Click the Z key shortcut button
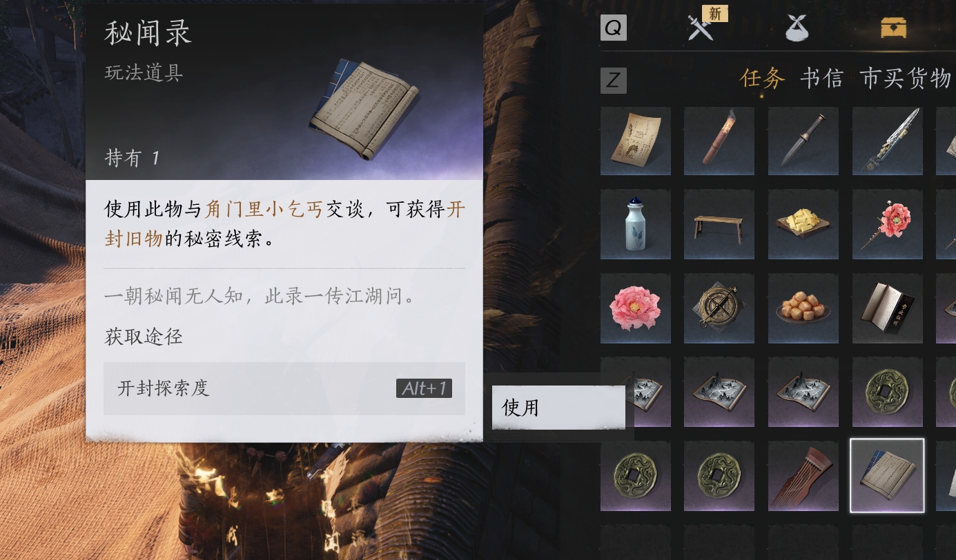Viewport: 956px width, 560px height. 614,81
